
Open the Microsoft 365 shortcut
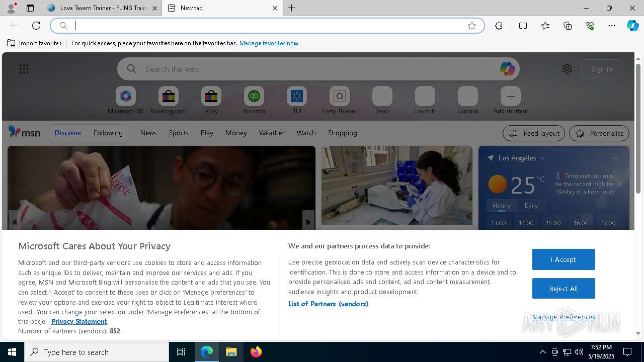(126, 100)
